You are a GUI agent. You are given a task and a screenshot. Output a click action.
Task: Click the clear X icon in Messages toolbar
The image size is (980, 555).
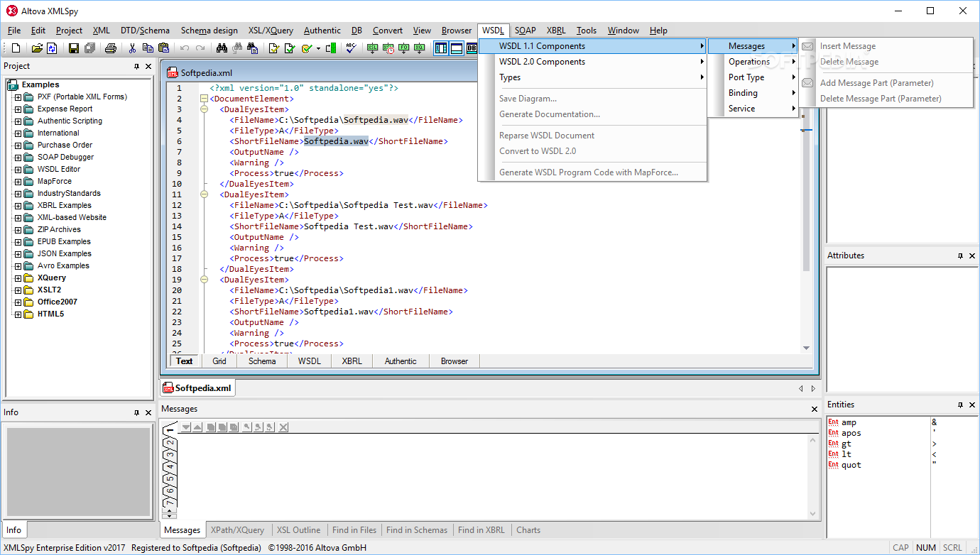[x=283, y=427]
